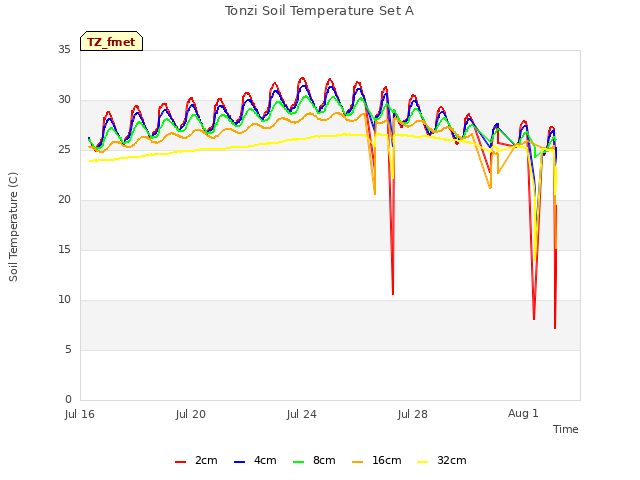Viewport: 640px width, 480px height.
Task: Click the Jul 16 x-axis tick label
Action: click(80, 414)
